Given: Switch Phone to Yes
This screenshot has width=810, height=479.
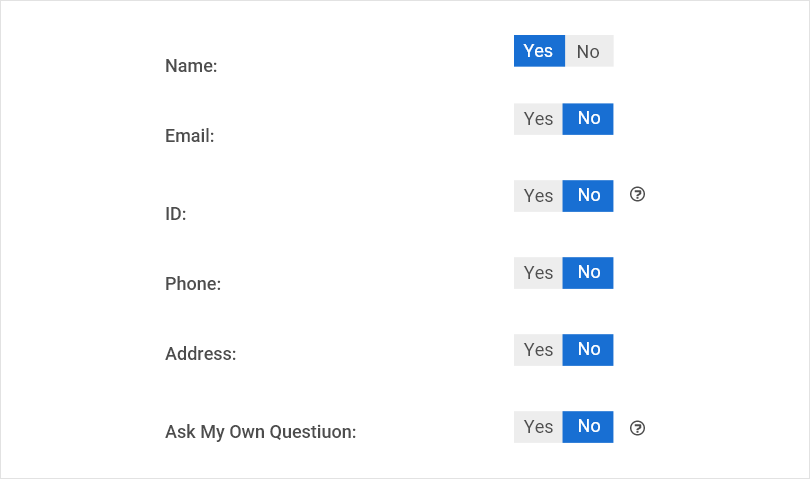Looking at the screenshot, I should click(539, 273).
